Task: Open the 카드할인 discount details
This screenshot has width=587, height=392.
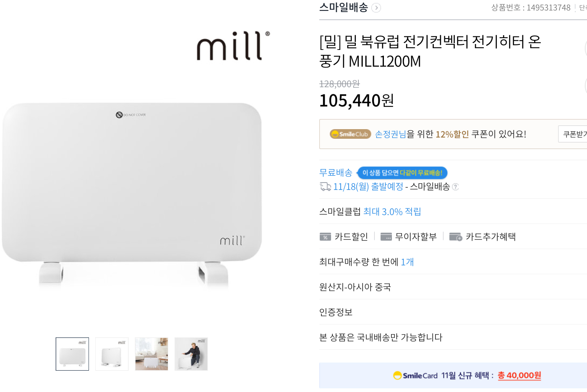Action: pyautogui.click(x=351, y=237)
